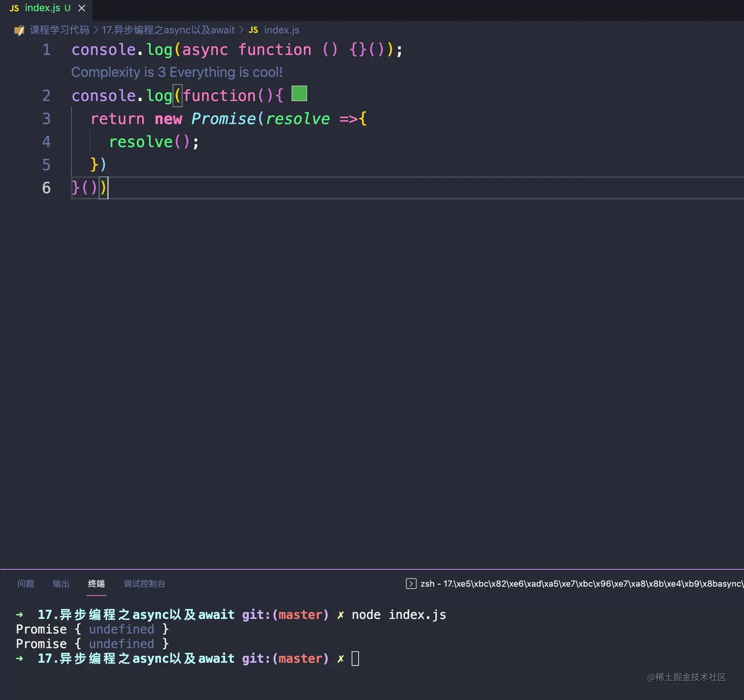Switch to the 调试控制台 panel tab
Viewport: 744px width, 700px height.
coord(144,583)
